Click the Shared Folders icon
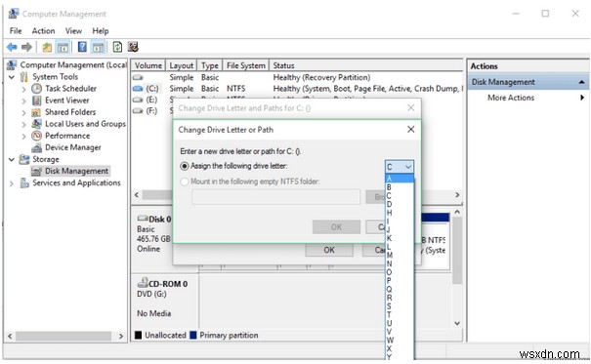The width and height of the screenshot is (591, 364). 36,112
